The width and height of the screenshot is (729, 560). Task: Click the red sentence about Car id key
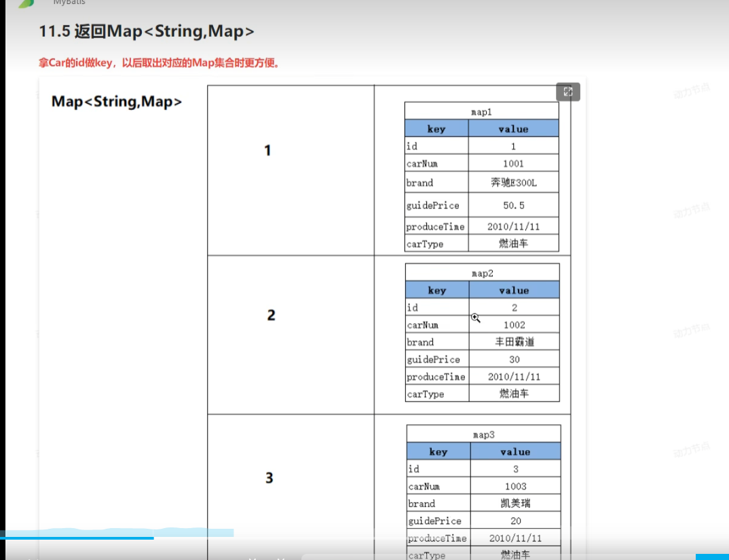pos(160,63)
